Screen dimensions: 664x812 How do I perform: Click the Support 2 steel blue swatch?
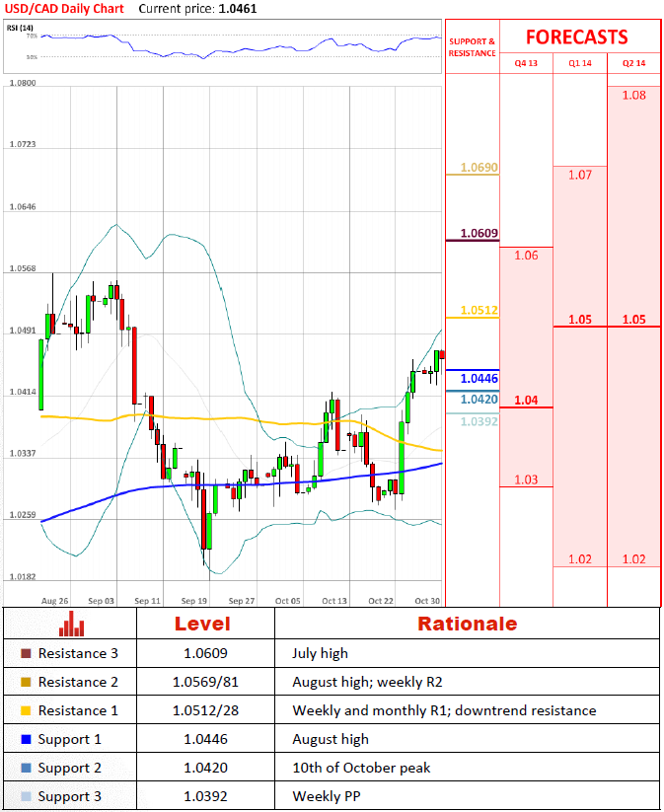(x=25, y=768)
